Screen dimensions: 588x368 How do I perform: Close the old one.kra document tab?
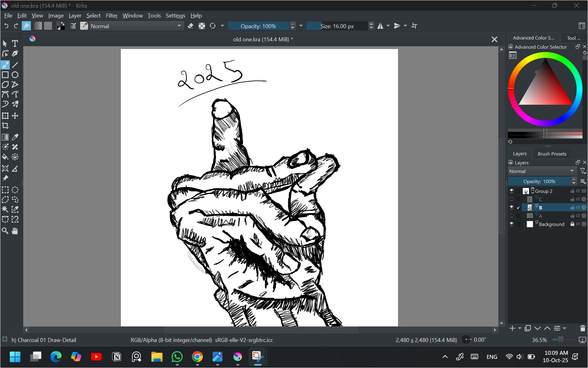[x=494, y=39]
